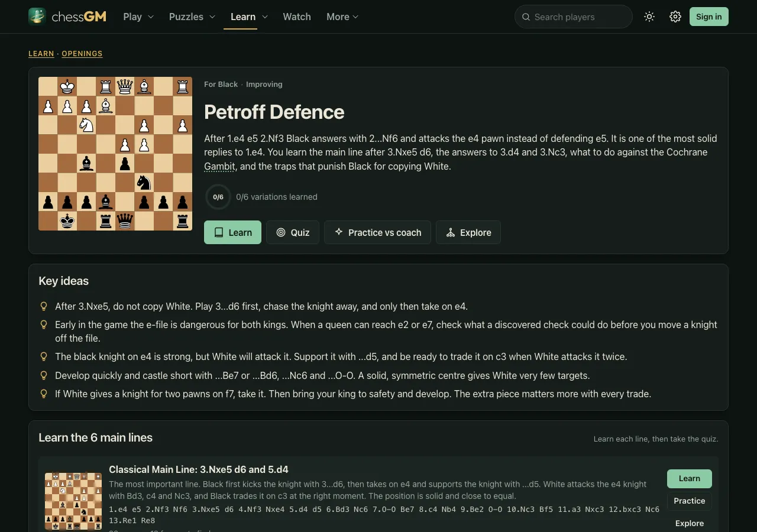This screenshot has width=757, height=532.
Task: Select the Play nav label
Action: pyautogui.click(x=132, y=17)
